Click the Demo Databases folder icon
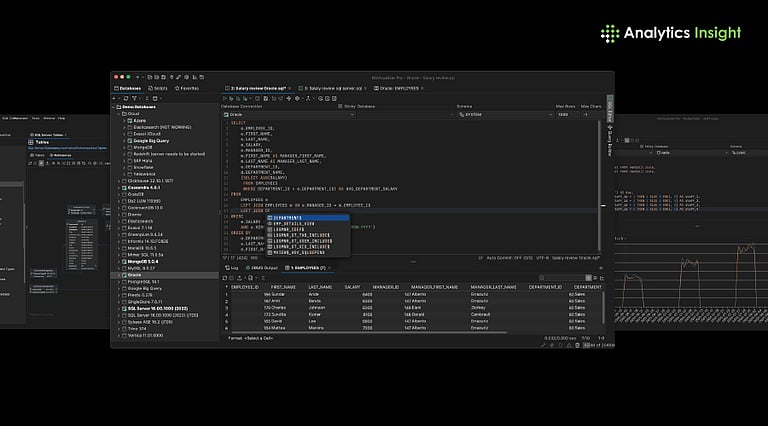 [x=119, y=107]
